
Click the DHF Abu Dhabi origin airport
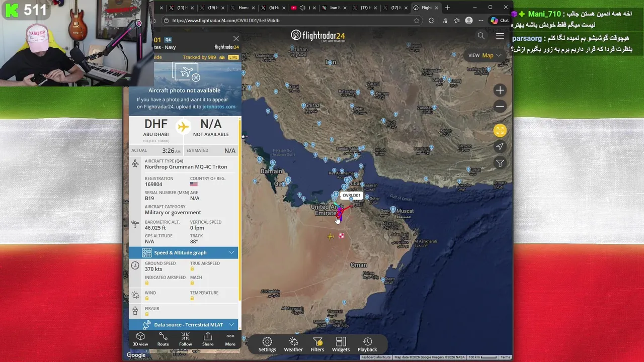click(155, 127)
